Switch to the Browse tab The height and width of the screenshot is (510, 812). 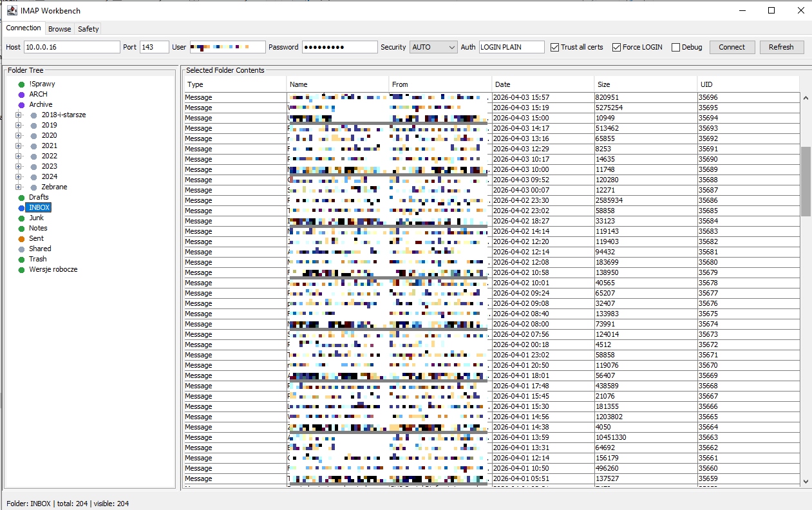60,29
